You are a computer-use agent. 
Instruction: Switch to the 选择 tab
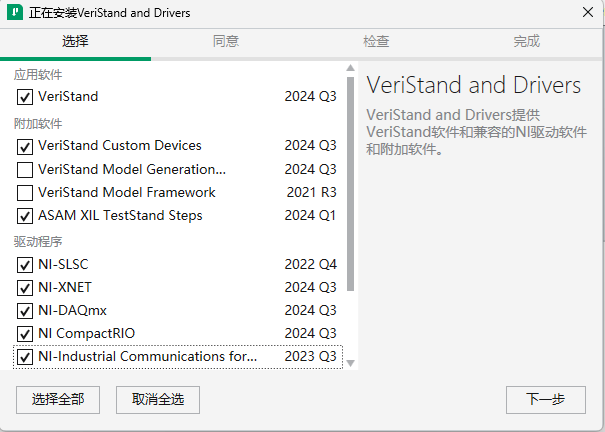point(75,41)
